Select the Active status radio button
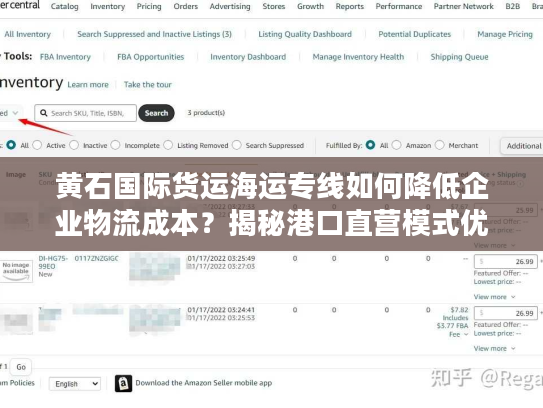 pos(37,145)
